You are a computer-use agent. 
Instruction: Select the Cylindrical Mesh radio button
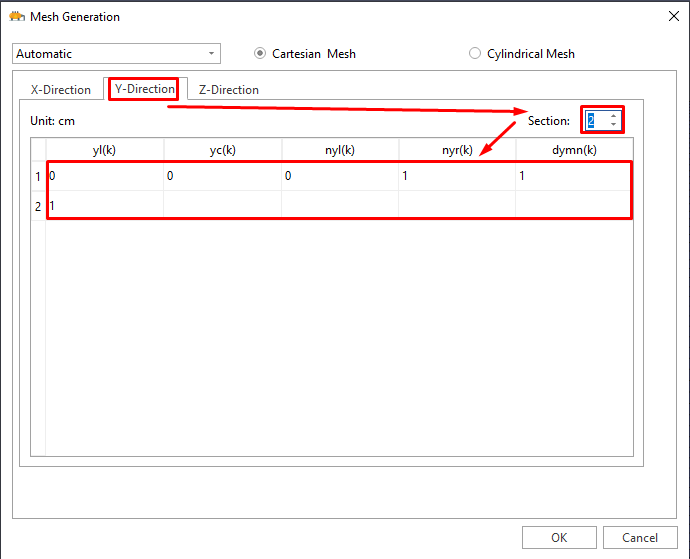(x=475, y=54)
